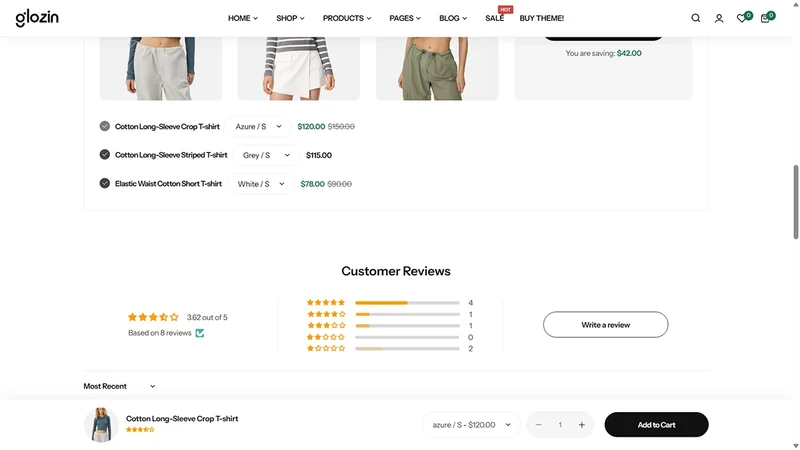800x450 pixels.
Task: Go to the glozin logo homepage
Action: coord(37,18)
